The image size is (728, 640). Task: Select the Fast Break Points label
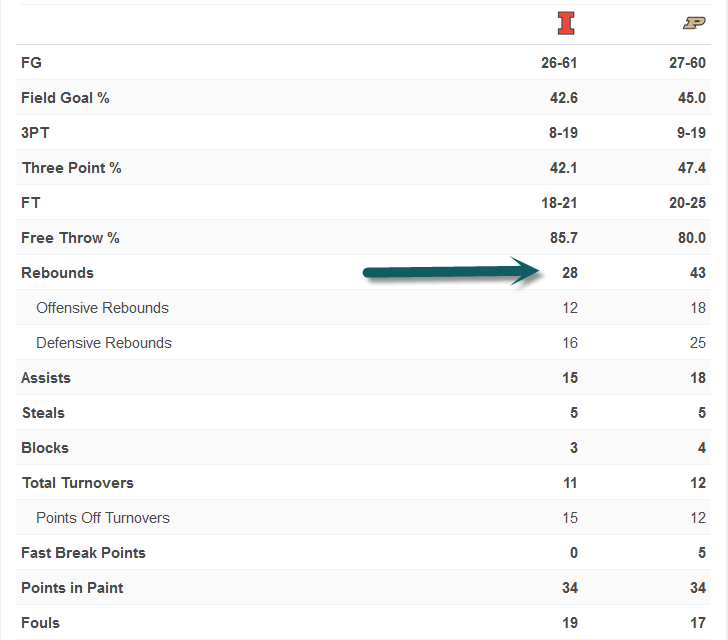tap(83, 553)
